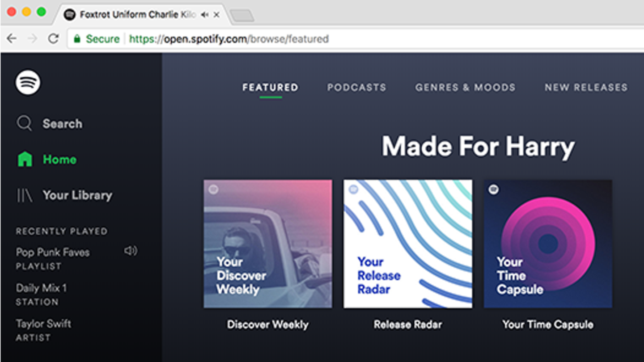The height and width of the screenshot is (362, 644).
Task: Reload the page with the refresh icon
Action: click(x=53, y=39)
